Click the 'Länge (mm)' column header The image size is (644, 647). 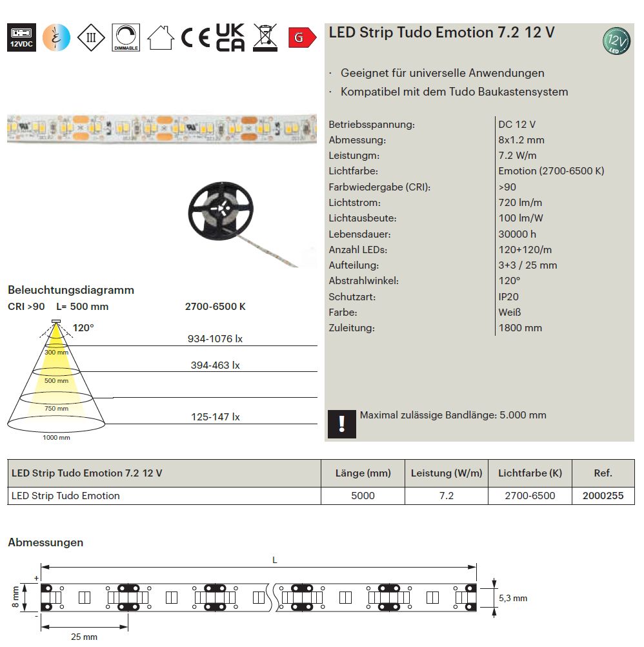pyautogui.click(x=363, y=473)
